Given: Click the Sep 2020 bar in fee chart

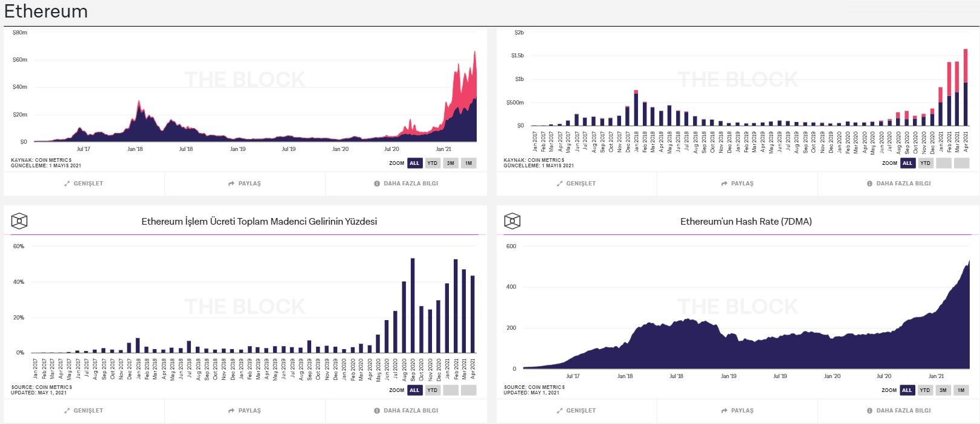Looking at the screenshot, I should tap(413, 306).
